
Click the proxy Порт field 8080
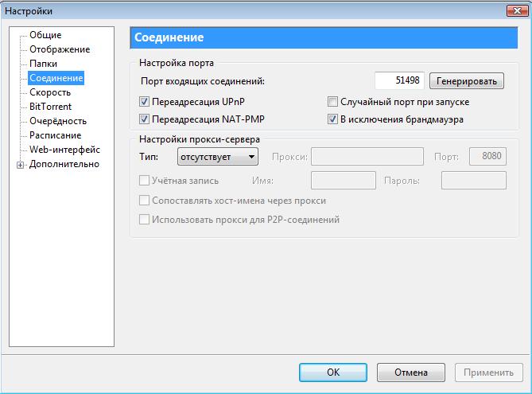click(487, 157)
